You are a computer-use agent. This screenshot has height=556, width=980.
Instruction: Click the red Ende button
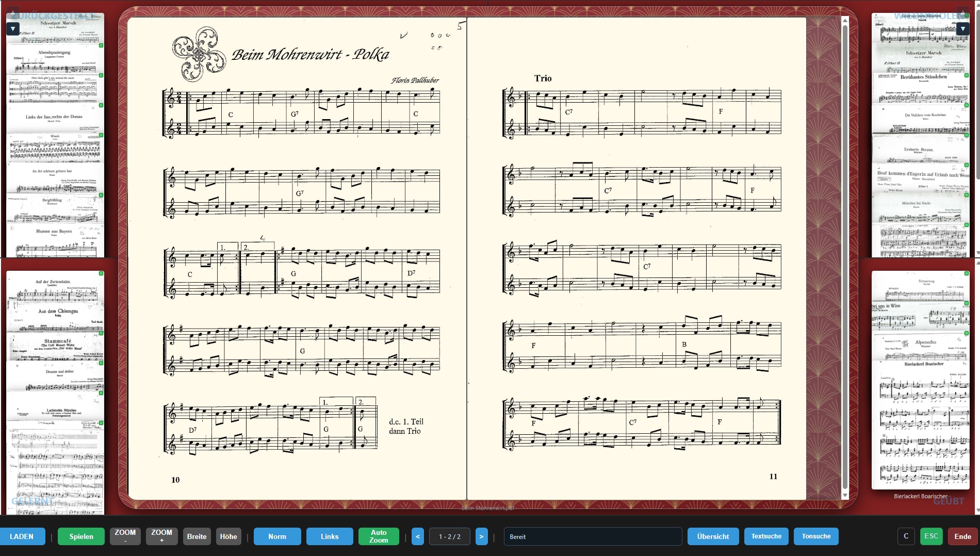(x=963, y=536)
